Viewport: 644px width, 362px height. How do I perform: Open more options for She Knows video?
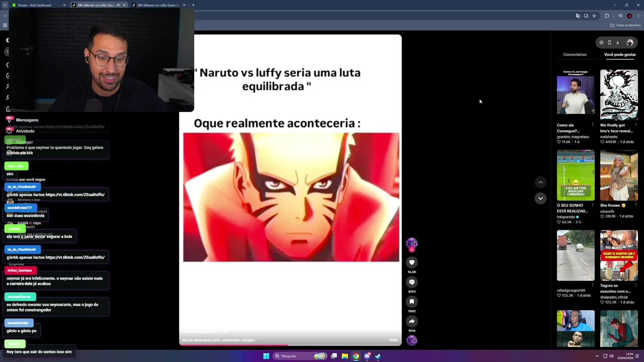(x=636, y=205)
